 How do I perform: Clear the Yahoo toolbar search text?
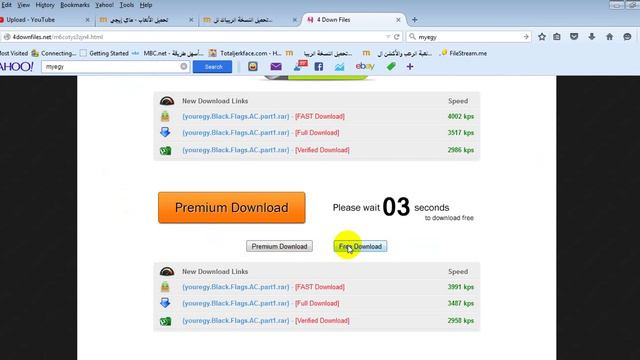(184, 67)
